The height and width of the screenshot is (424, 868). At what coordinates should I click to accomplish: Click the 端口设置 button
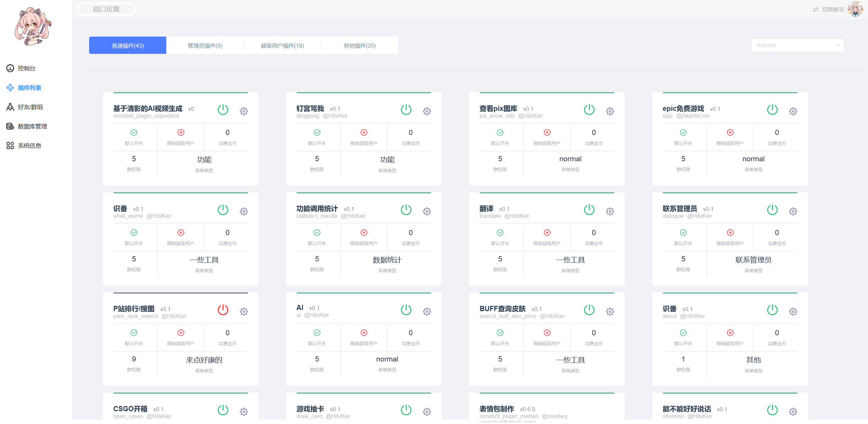point(106,9)
